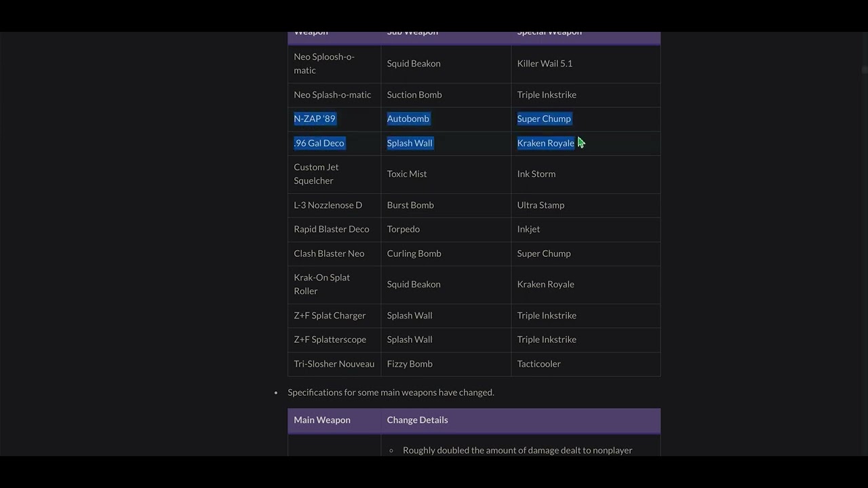Select the Suction Bomb cell
868x488 pixels.
pos(446,95)
